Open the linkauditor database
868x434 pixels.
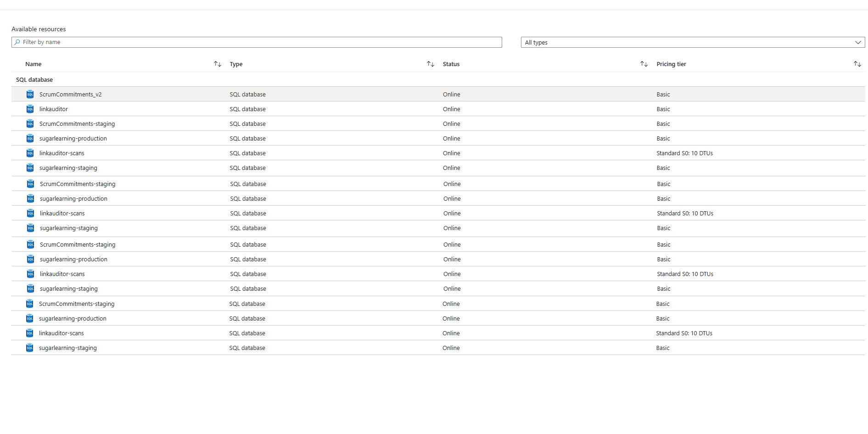[x=53, y=109]
